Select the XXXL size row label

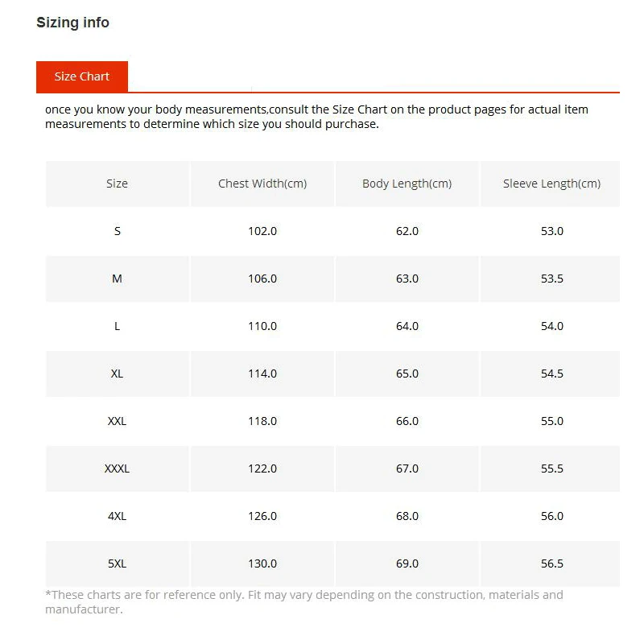117,469
